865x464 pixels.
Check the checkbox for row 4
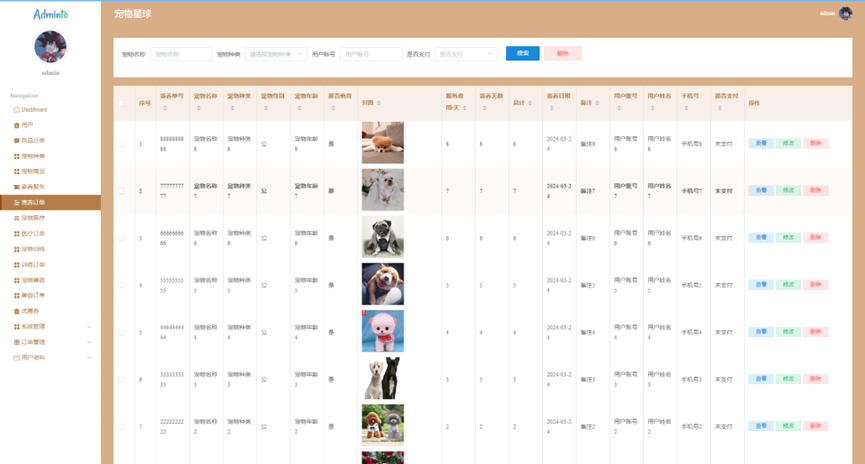coord(121,285)
